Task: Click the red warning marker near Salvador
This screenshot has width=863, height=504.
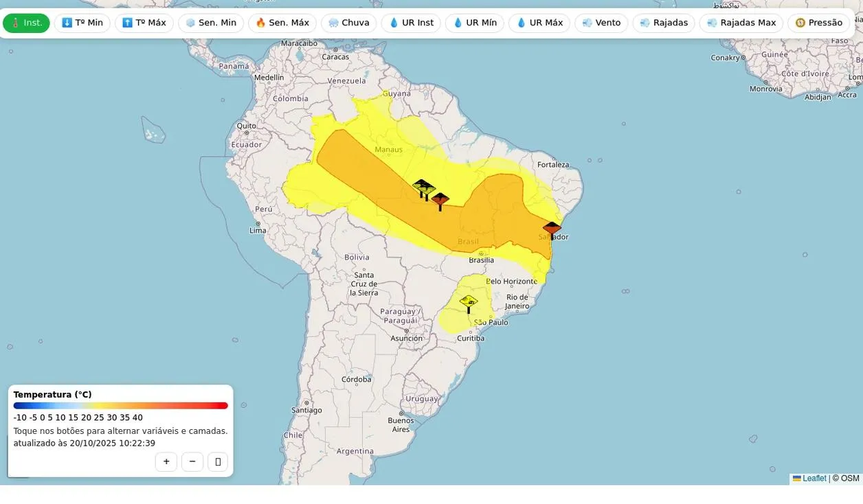Action: pyautogui.click(x=552, y=229)
